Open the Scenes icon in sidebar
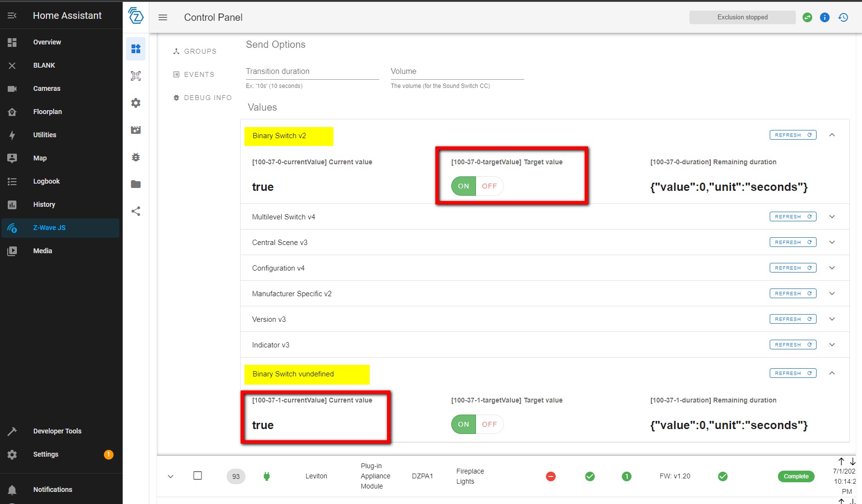The image size is (862, 504). [x=136, y=130]
